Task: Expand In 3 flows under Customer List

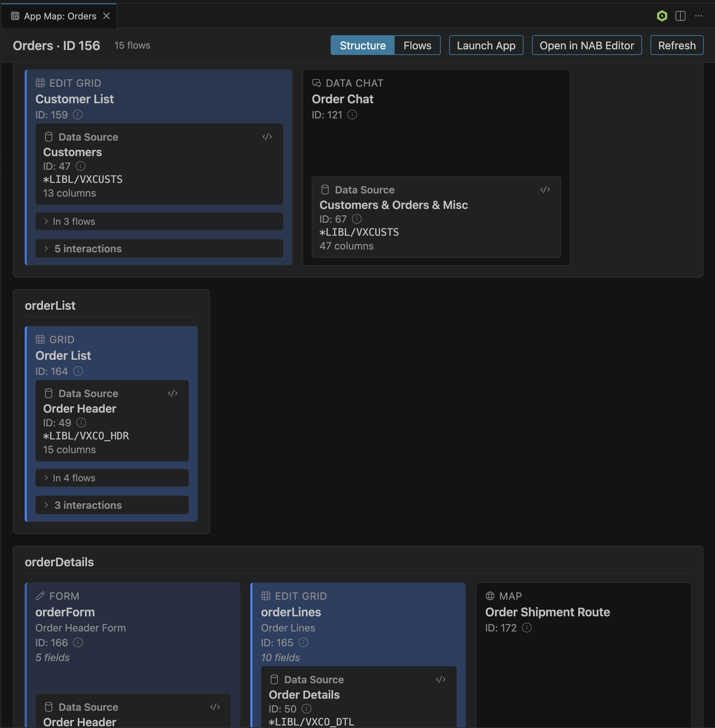Action: pyautogui.click(x=159, y=221)
